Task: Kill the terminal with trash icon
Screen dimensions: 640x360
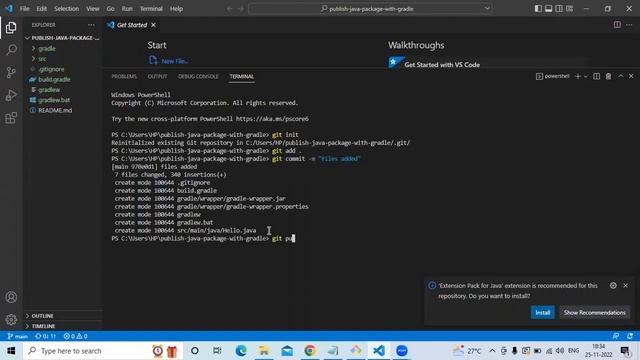Action: (608, 76)
